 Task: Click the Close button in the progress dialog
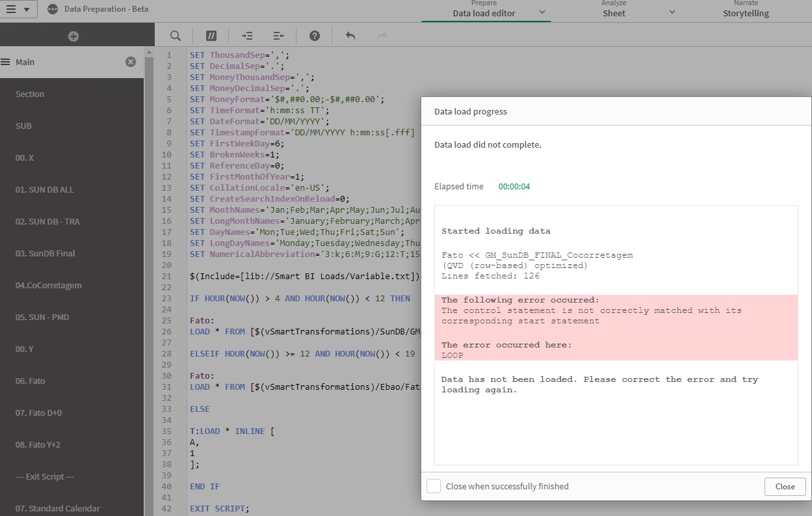[x=785, y=486]
